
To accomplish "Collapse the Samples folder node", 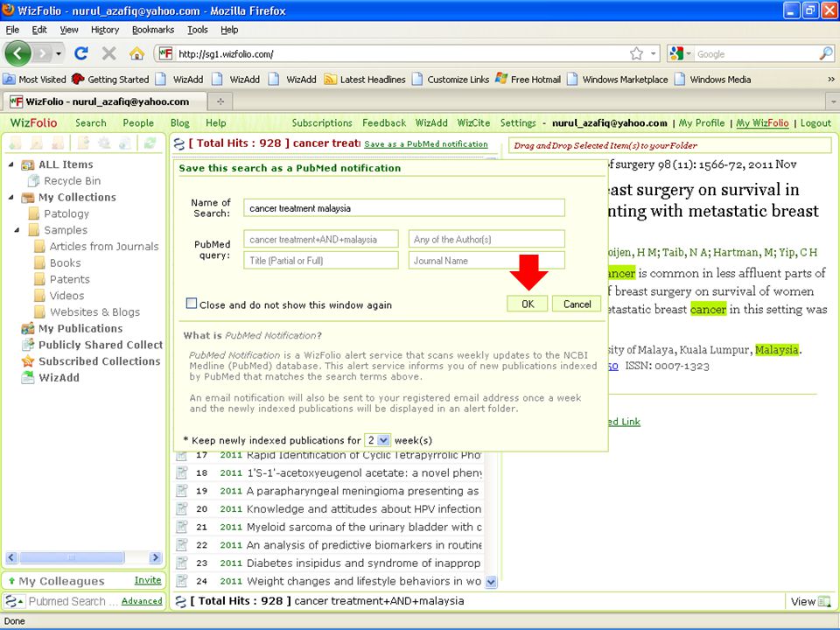I will [x=17, y=230].
